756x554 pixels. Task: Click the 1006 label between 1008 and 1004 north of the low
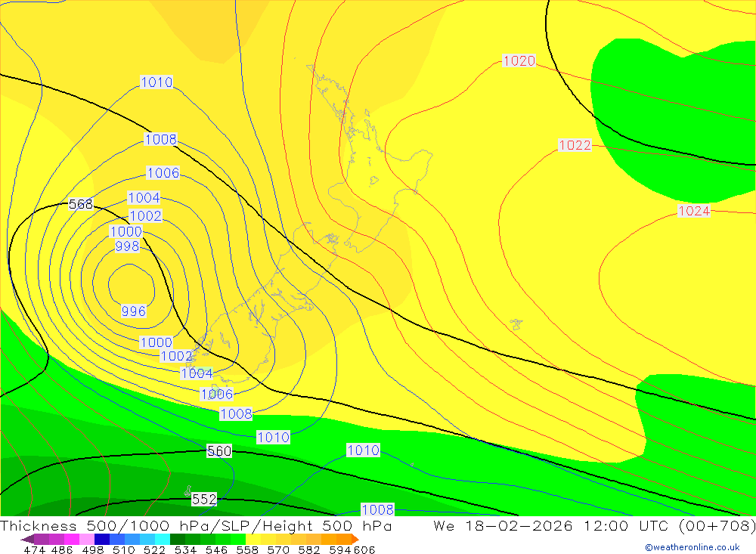tap(163, 172)
